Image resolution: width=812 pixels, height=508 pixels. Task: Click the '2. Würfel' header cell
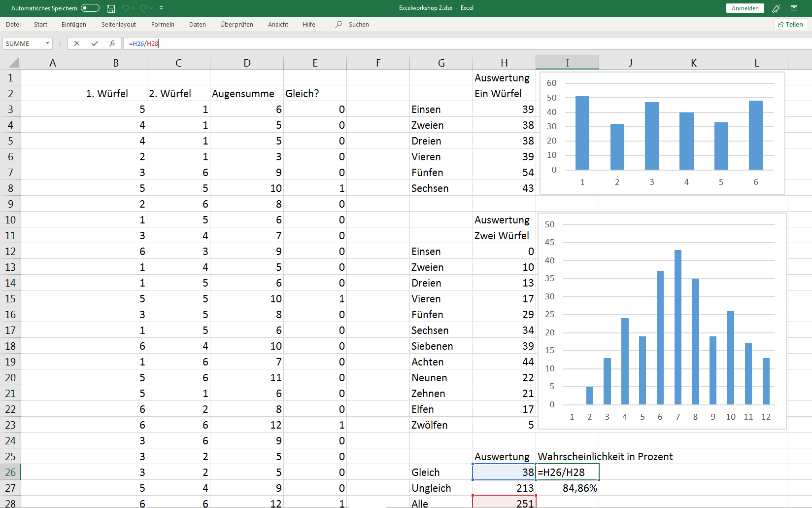[178, 93]
